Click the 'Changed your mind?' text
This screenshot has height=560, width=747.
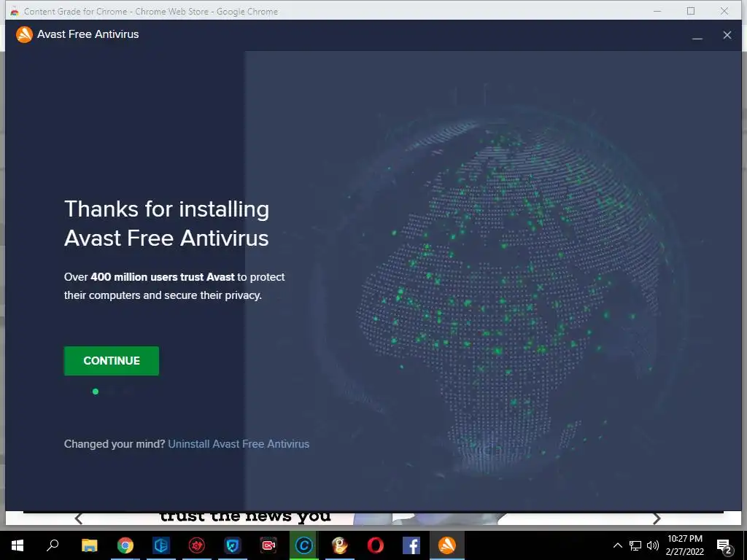(x=115, y=444)
